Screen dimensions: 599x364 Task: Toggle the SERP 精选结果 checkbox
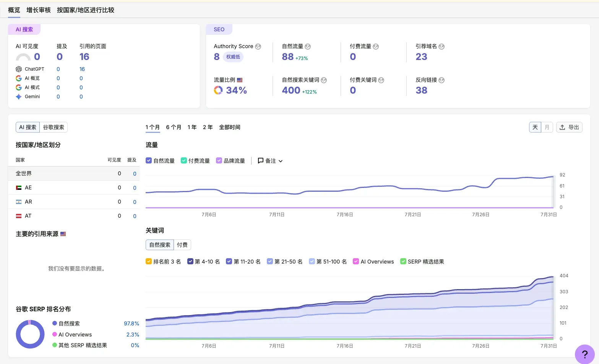point(403,262)
